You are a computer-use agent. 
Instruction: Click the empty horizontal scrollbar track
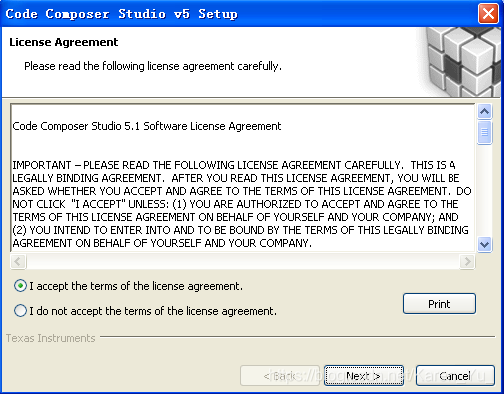(243, 261)
